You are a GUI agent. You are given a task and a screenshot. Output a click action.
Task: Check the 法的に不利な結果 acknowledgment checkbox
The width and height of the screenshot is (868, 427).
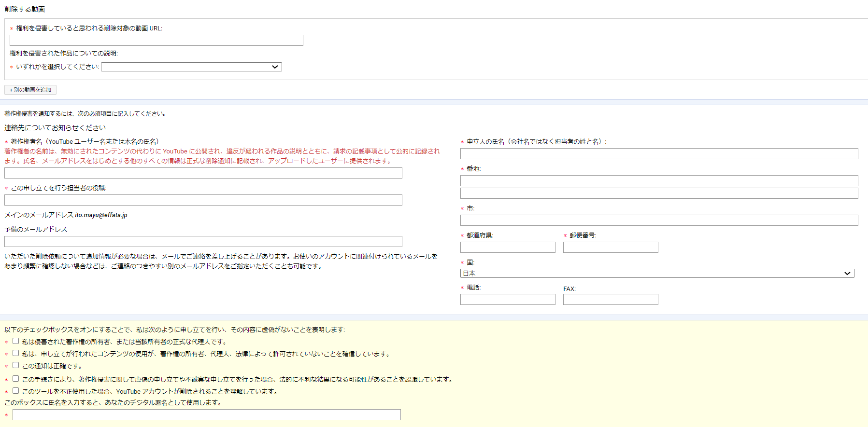coord(16,379)
